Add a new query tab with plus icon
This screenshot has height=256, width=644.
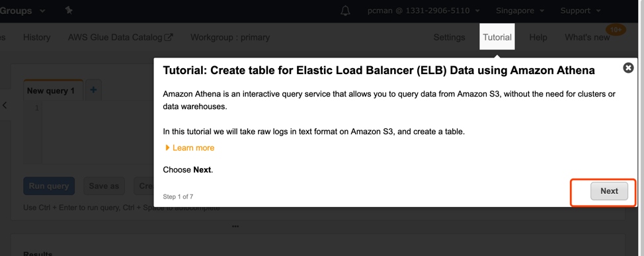pyautogui.click(x=93, y=89)
